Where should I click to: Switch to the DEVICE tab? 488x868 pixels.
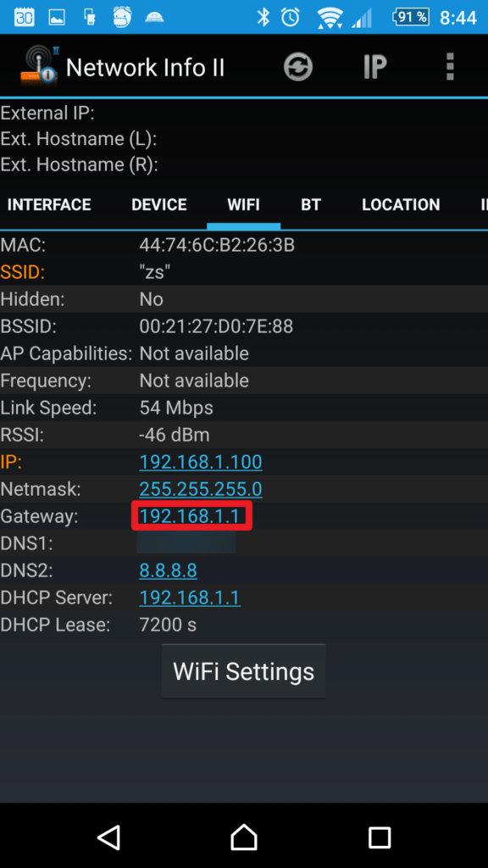pos(158,204)
